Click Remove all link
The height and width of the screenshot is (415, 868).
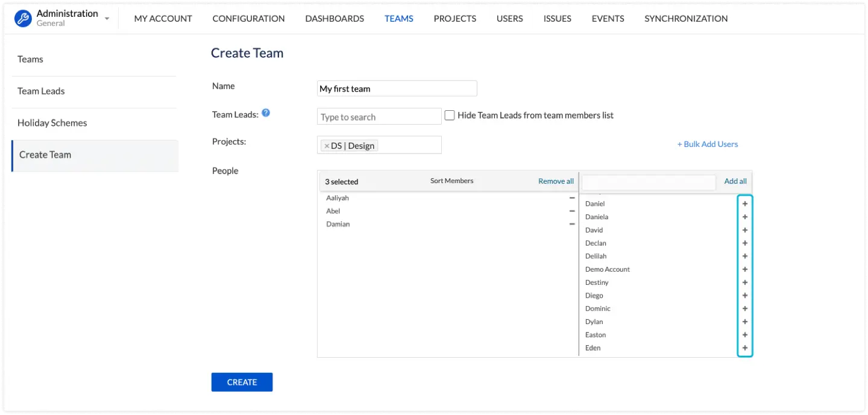coord(556,181)
